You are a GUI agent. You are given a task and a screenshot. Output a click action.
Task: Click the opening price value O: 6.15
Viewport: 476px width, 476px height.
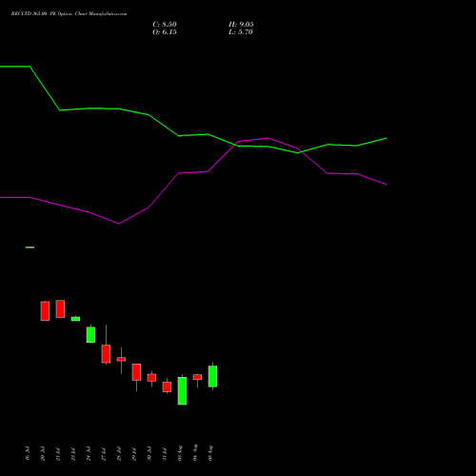(x=165, y=32)
